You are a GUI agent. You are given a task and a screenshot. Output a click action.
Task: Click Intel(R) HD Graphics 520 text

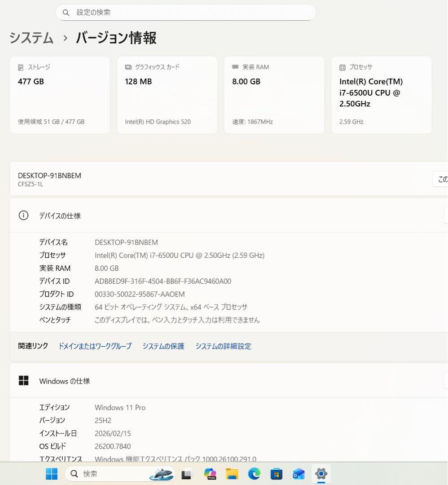click(x=158, y=122)
